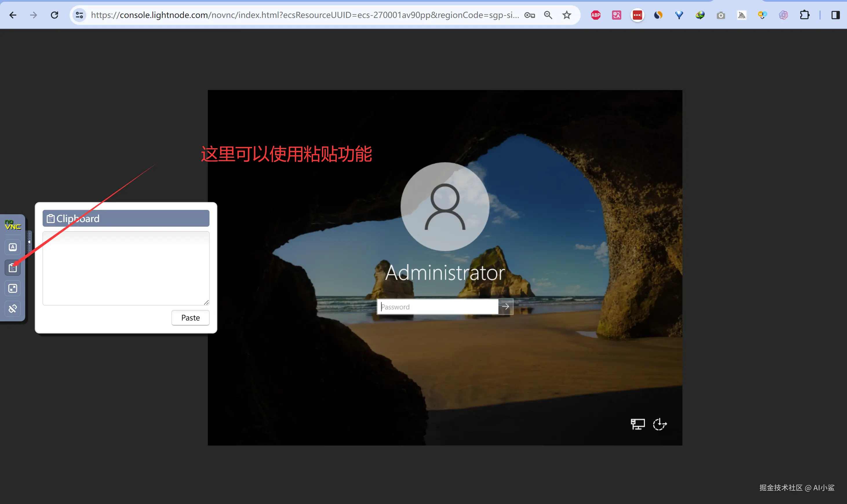The height and width of the screenshot is (504, 847).
Task: Submit password with the arrow button
Action: click(505, 307)
